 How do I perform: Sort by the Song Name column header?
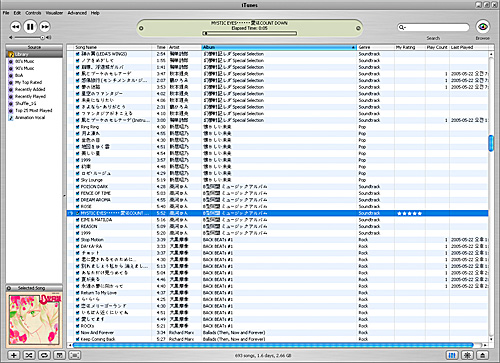86,47
